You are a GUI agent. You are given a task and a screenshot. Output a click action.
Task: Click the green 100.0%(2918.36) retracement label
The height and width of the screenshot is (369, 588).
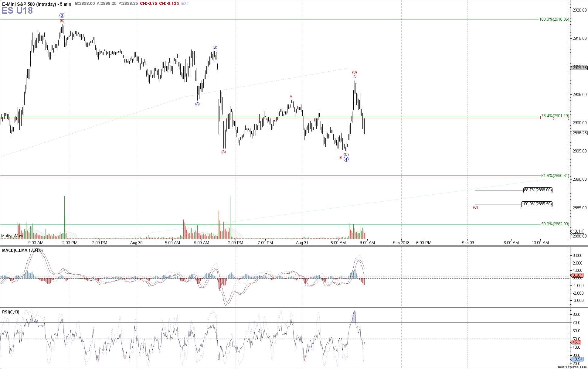coord(554,19)
